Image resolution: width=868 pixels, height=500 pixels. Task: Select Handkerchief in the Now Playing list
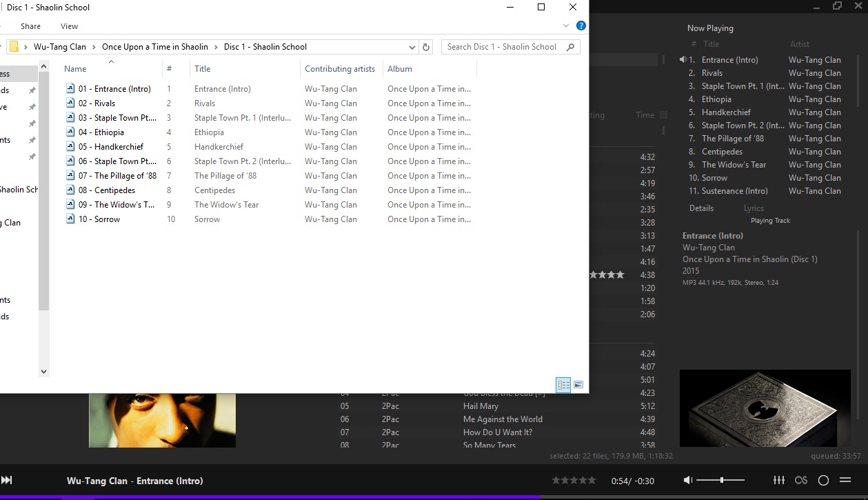[x=726, y=112]
